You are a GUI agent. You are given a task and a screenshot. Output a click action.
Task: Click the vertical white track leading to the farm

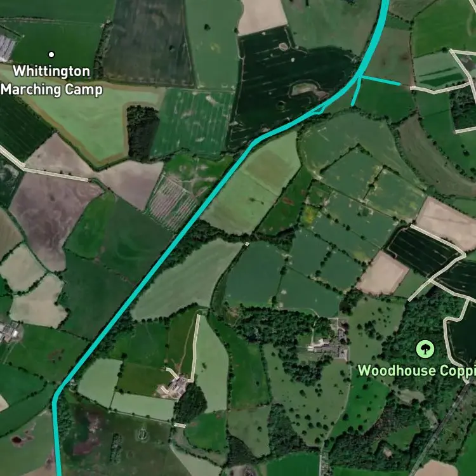[x=195, y=348]
